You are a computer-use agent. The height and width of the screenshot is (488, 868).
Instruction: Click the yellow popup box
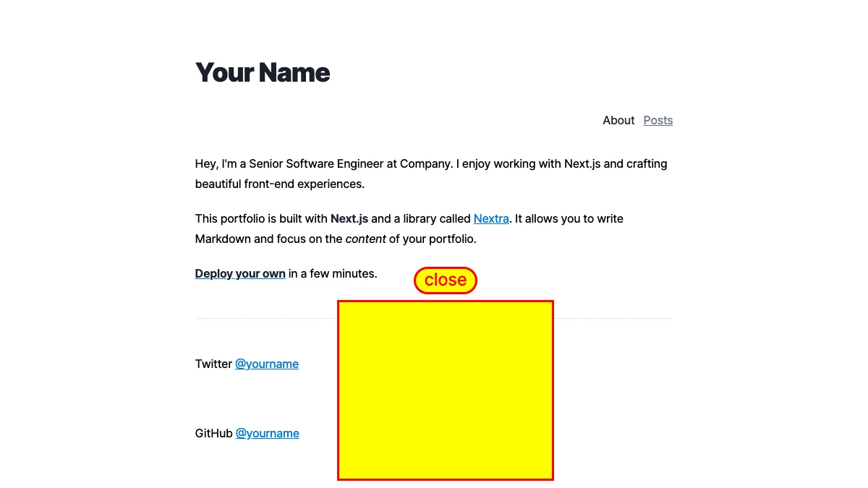[446, 390]
